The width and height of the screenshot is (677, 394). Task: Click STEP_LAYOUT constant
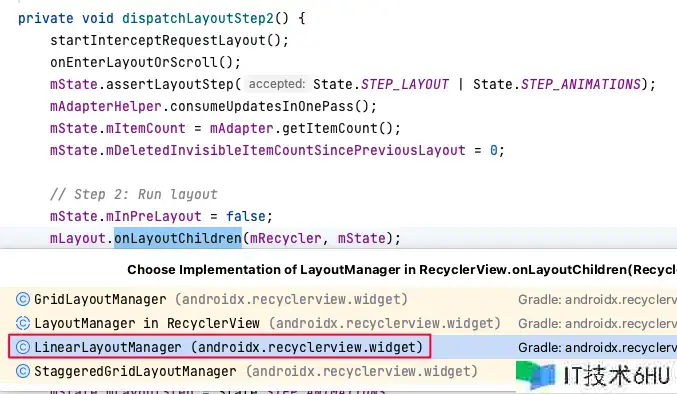(405, 84)
